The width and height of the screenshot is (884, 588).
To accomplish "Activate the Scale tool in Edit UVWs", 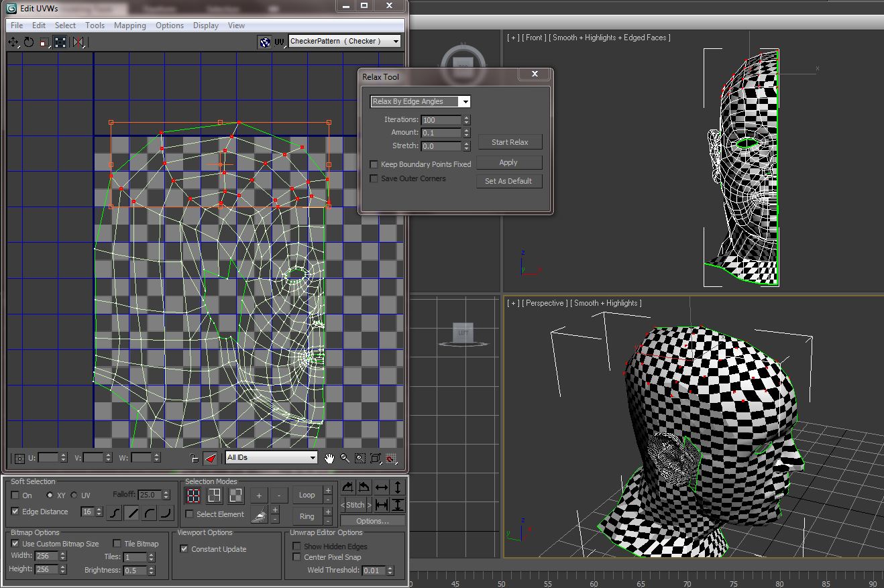I will (44, 42).
